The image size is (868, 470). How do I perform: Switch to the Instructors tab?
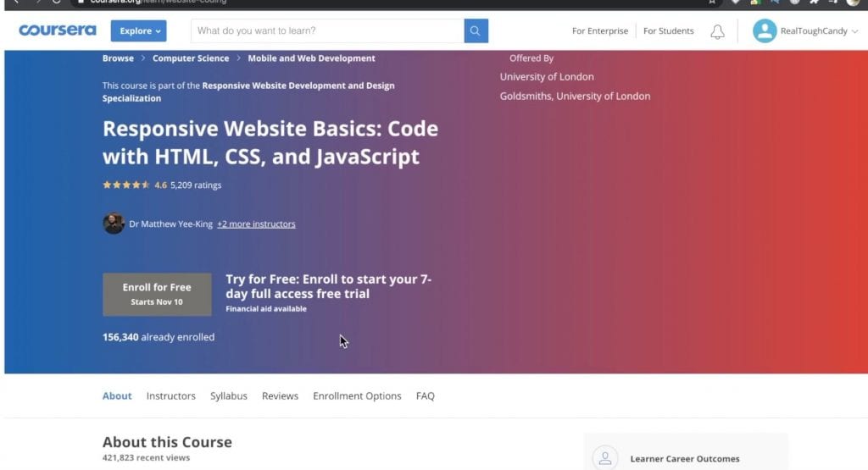171,396
